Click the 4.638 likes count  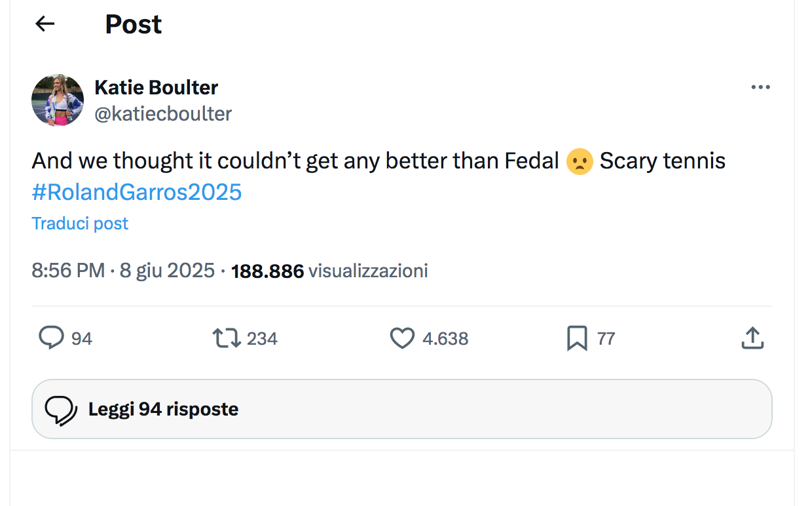[445, 339]
